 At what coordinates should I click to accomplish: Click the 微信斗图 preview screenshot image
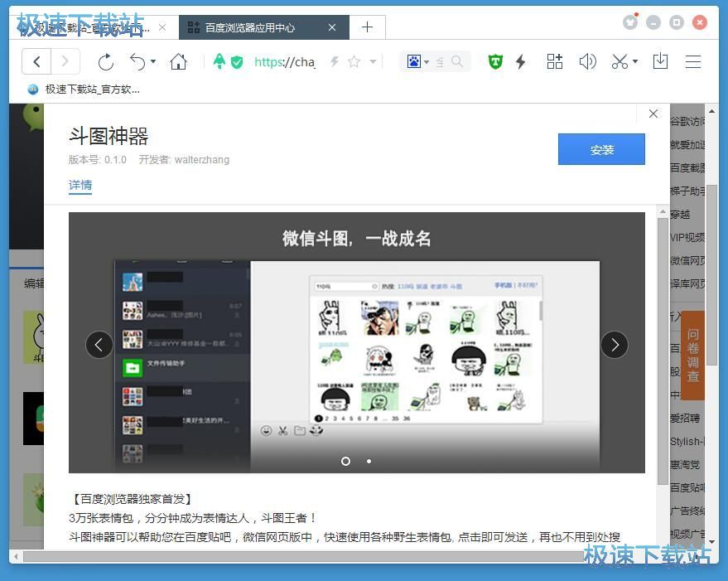point(357,342)
